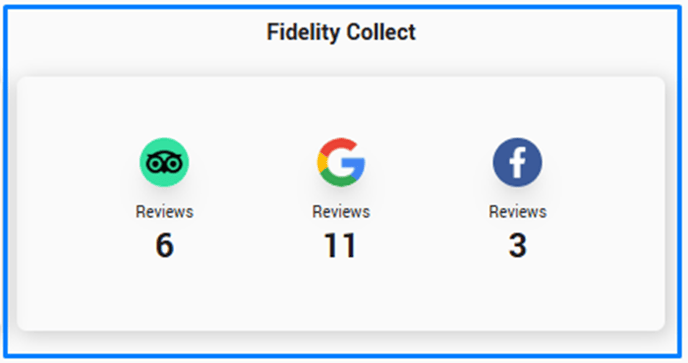Click the white f inside Facebook circle
The width and height of the screenshot is (688, 363).
coord(518,164)
